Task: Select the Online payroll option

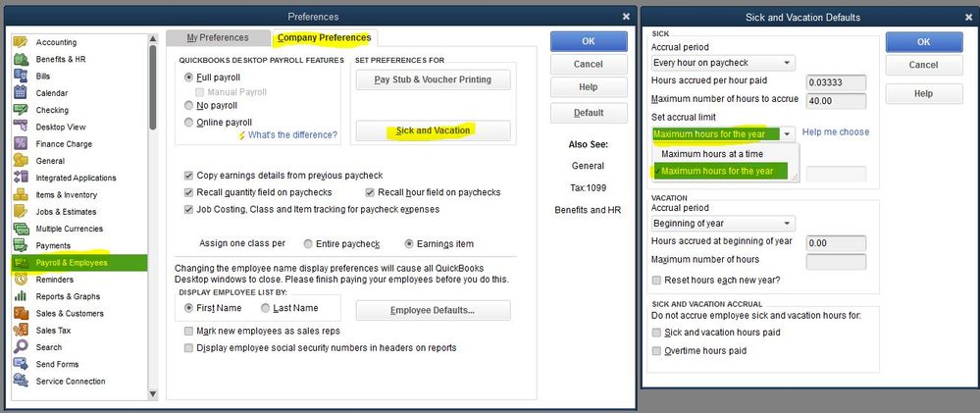Action: point(188,123)
